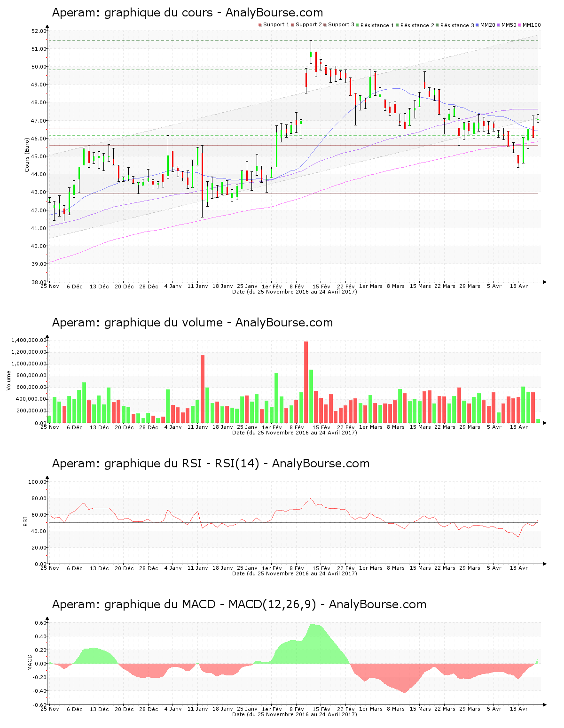This screenshot has height=728, width=564.
Task: Click the 100.00 value on RSI axis
Action: coord(38,482)
